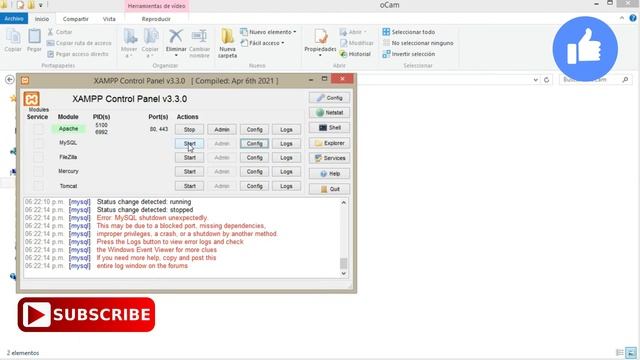Switch to Inicio ribbon tab
The image size is (640, 360).
click(42, 19)
